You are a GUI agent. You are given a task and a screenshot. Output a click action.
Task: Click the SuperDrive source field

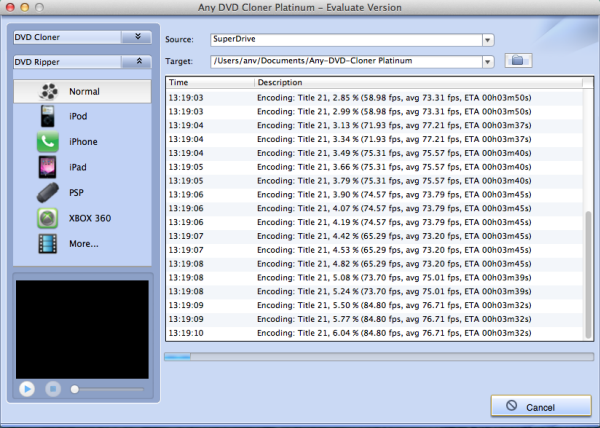[x=346, y=40]
